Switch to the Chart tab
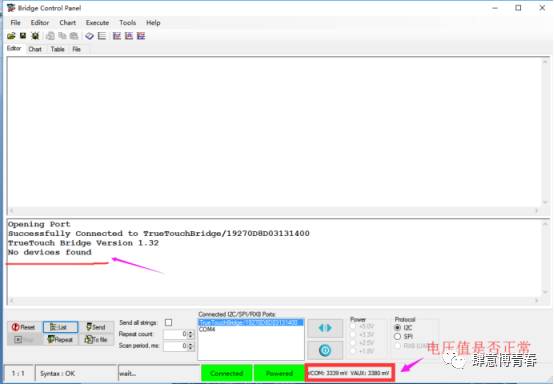 35,49
